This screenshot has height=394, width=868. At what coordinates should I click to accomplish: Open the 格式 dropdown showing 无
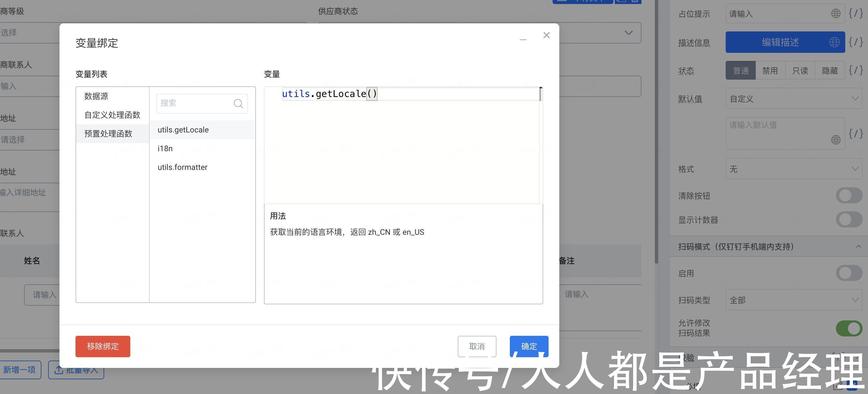tap(794, 169)
